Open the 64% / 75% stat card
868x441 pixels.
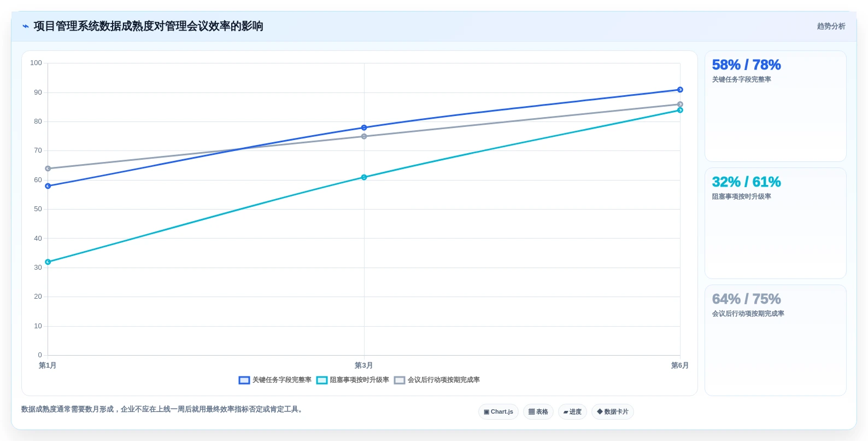pyautogui.click(x=776, y=340)
